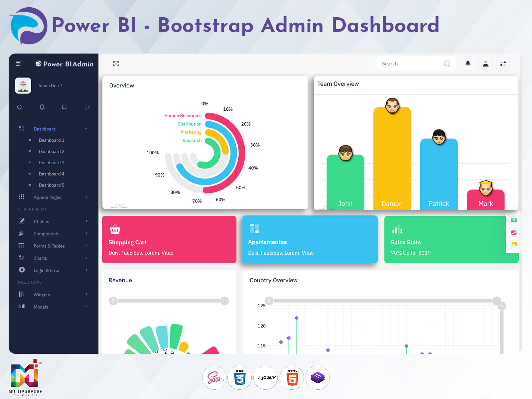Open the Johen Doe profile dropdown
This screenshot has height=399, width=532.
coord(49,85)
